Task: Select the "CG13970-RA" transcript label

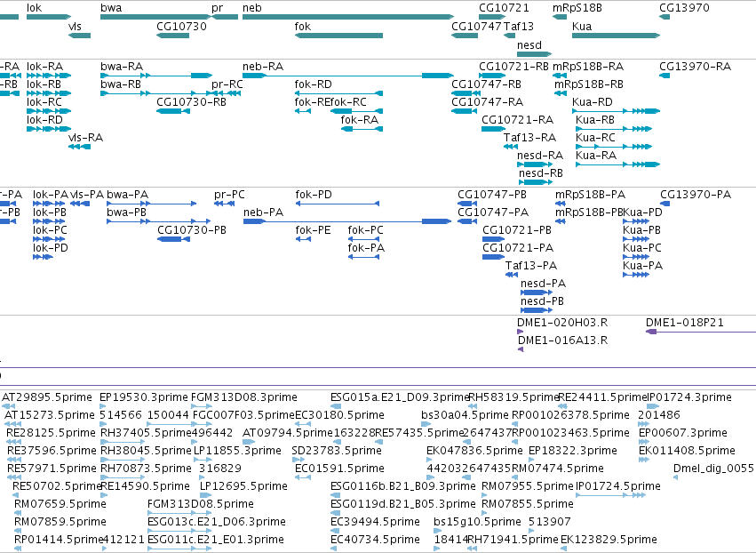Action: coord(696,67)
